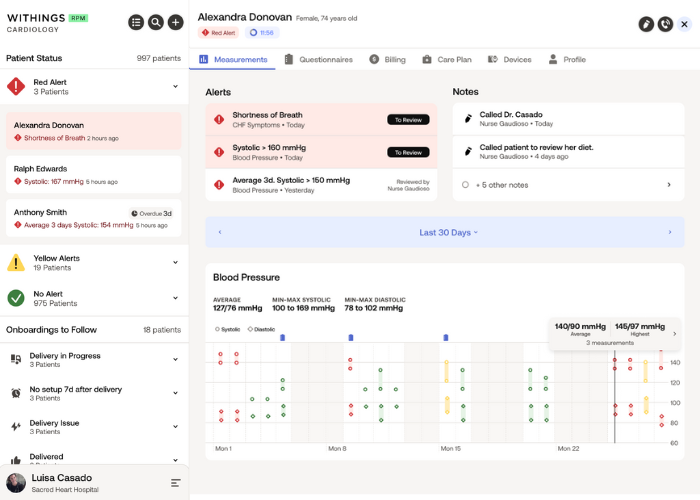Switch to the Questionnaires tab
700x500 pixels.
click(318, 60)
